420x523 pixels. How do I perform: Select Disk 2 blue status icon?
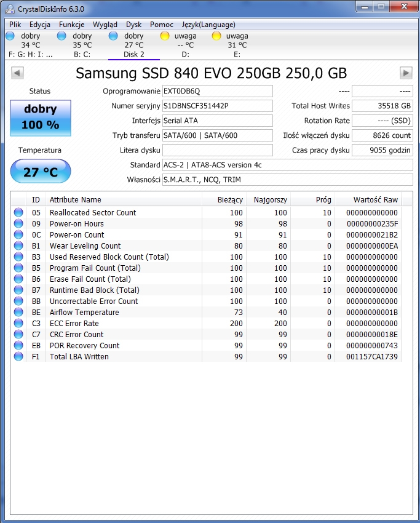click(x=113, y=36)
